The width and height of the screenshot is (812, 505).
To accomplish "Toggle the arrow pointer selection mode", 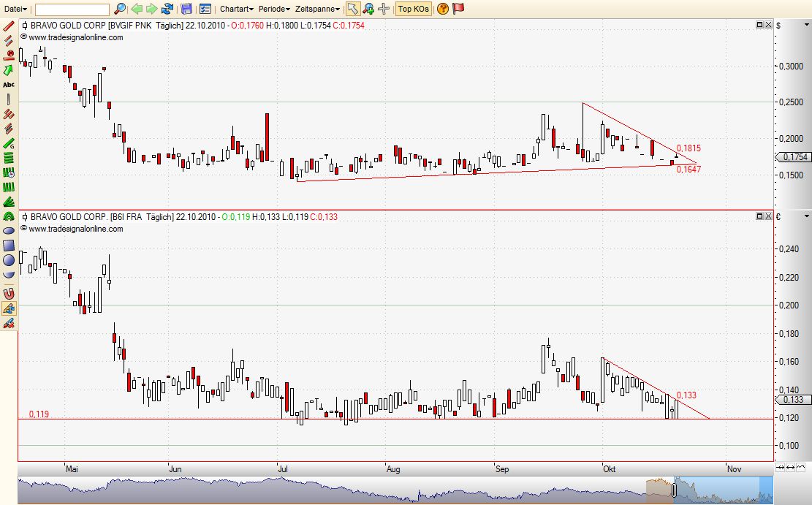I will pos(352,9).
